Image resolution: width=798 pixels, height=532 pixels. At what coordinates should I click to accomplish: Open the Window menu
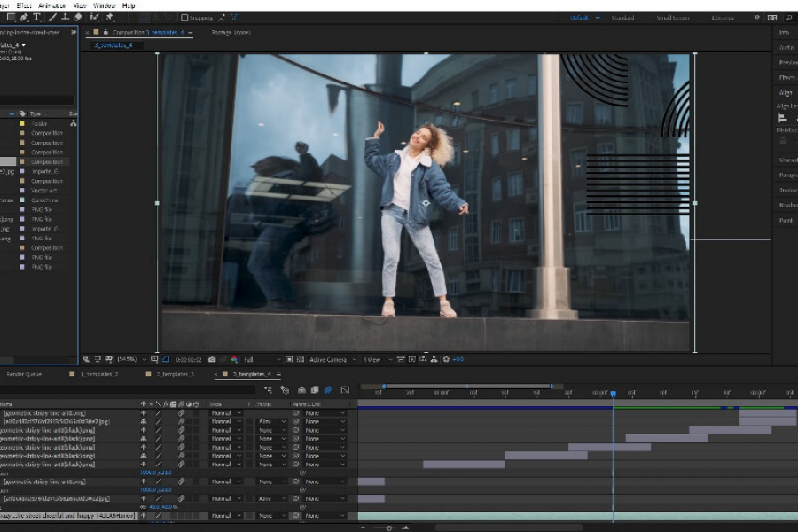point(104,5)
